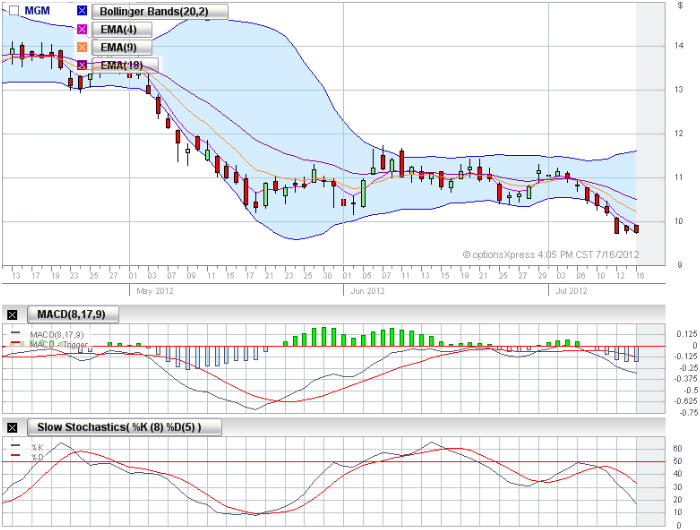The height and width of the screenshot is (530, 700).
Task: Click price axis label 9
Action: click(x=680, y=265)
